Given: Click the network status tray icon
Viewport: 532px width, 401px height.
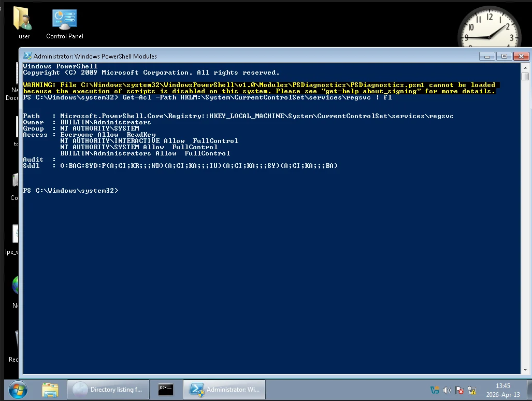Looking at the screenshot, I should 471,390.
